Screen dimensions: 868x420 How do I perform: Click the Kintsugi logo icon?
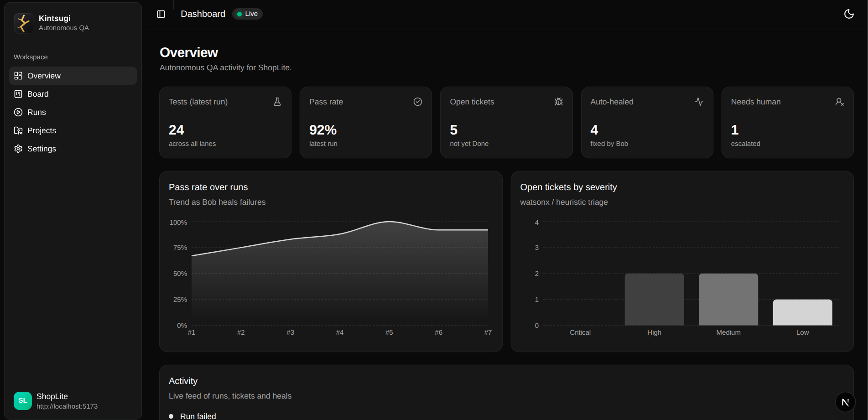click(x=24, y=23)
